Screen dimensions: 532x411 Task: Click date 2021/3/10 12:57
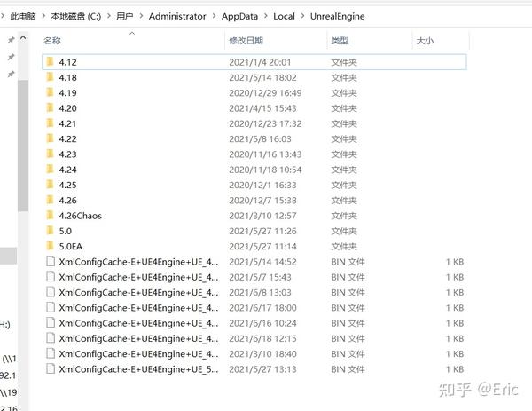[x=262, y=216]
